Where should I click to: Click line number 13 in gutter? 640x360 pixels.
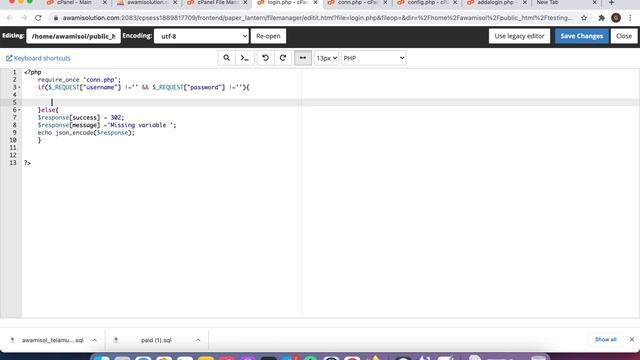click(13, 163)
